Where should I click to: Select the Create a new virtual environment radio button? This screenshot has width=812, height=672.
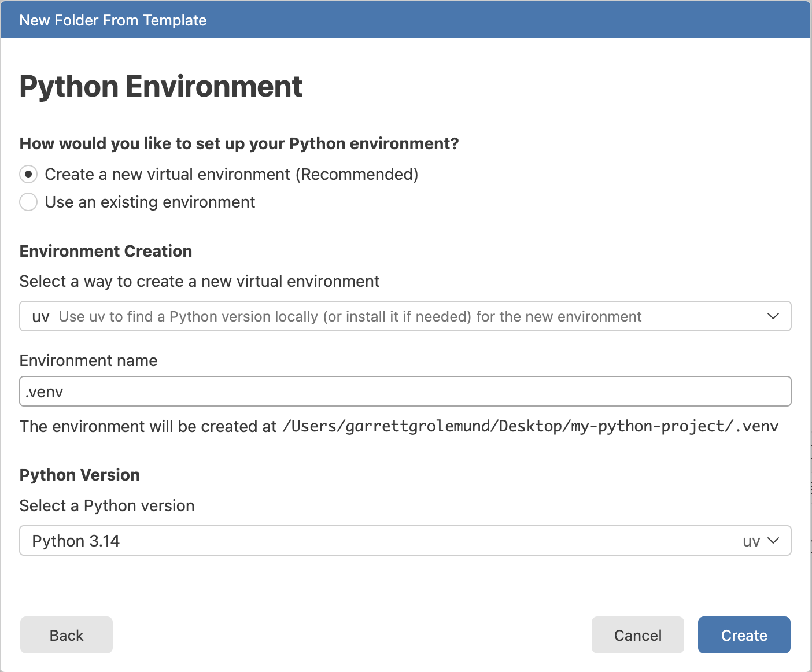click(28, 174)
